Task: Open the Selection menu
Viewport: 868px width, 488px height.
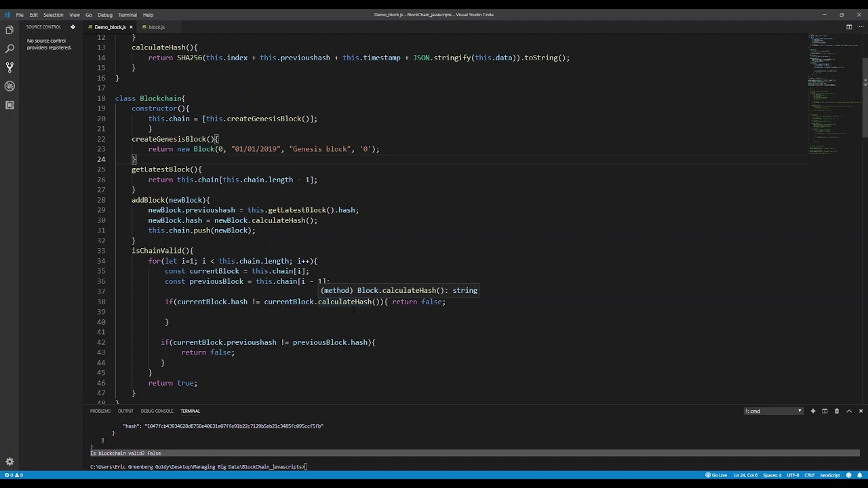Action: pos(53,15)
